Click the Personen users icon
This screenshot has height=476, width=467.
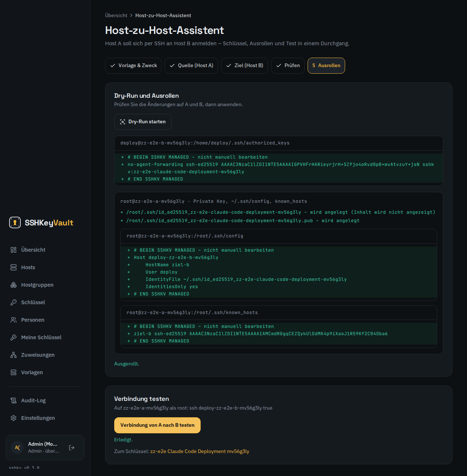pos(13,320)
